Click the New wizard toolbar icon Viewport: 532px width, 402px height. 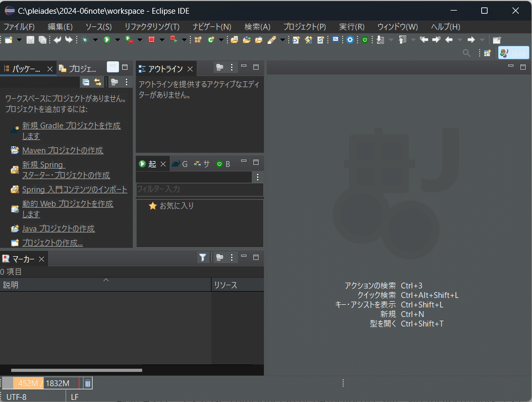(x=8, y=40)
